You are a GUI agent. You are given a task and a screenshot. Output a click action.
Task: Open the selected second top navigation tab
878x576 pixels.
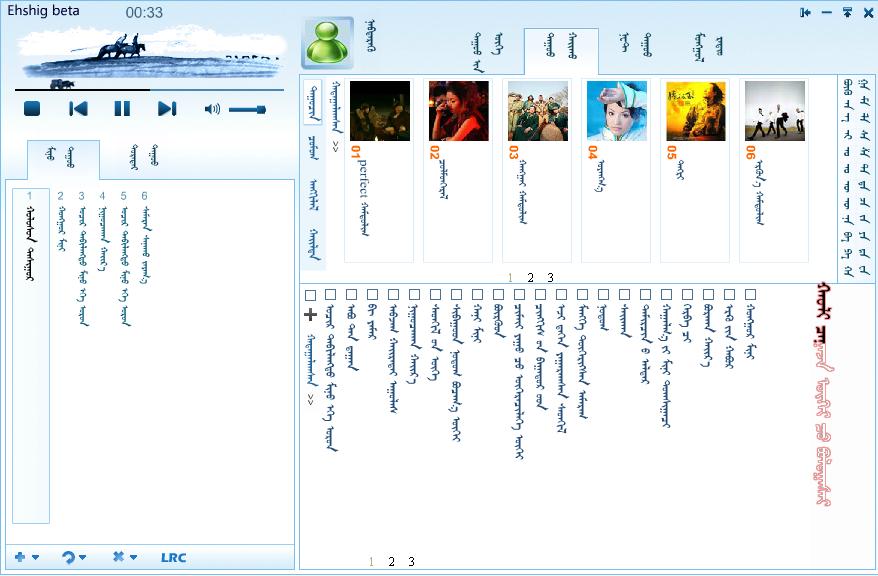[561, 51]
